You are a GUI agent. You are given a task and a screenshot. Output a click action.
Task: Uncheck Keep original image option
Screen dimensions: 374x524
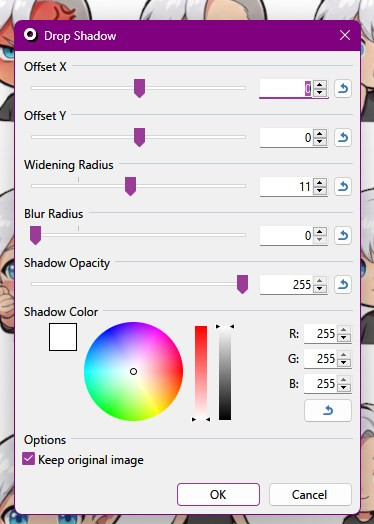pyautogui.click(x=28, y=459)
